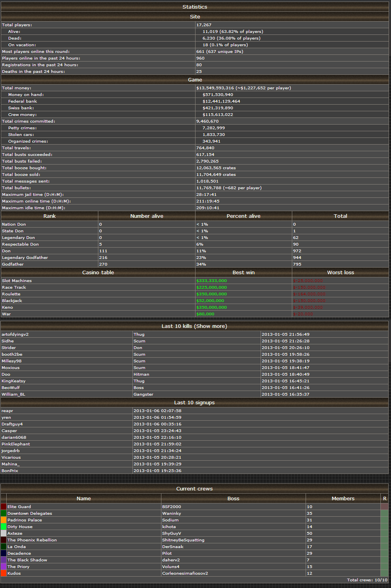Open new signup yren's profile
The height and width of the screenshot is (588, 391).
pos(6,417)
